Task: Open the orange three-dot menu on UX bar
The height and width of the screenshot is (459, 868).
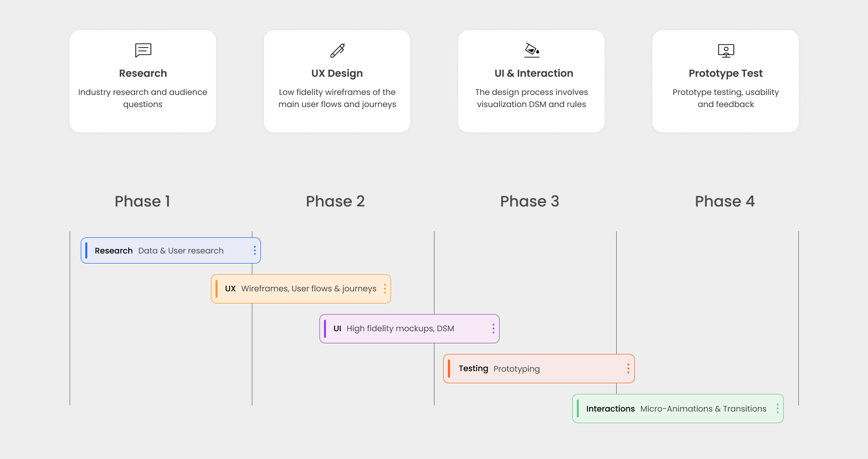Action: pos(385,289)
